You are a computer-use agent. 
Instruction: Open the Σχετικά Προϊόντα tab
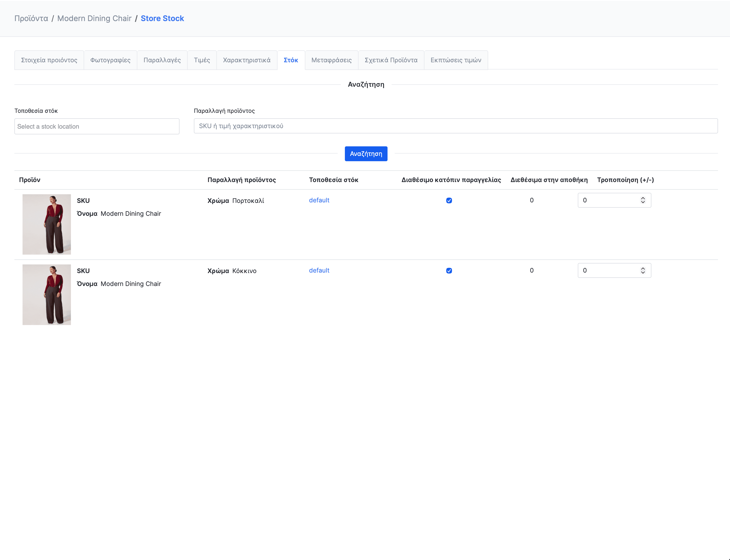pyautogui.click(x=391, y=60)
